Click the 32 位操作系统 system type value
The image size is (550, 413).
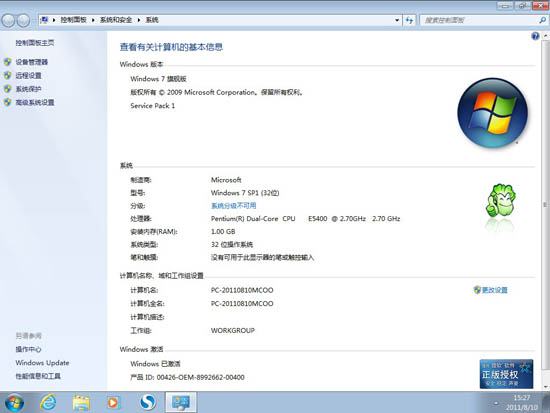232,245
